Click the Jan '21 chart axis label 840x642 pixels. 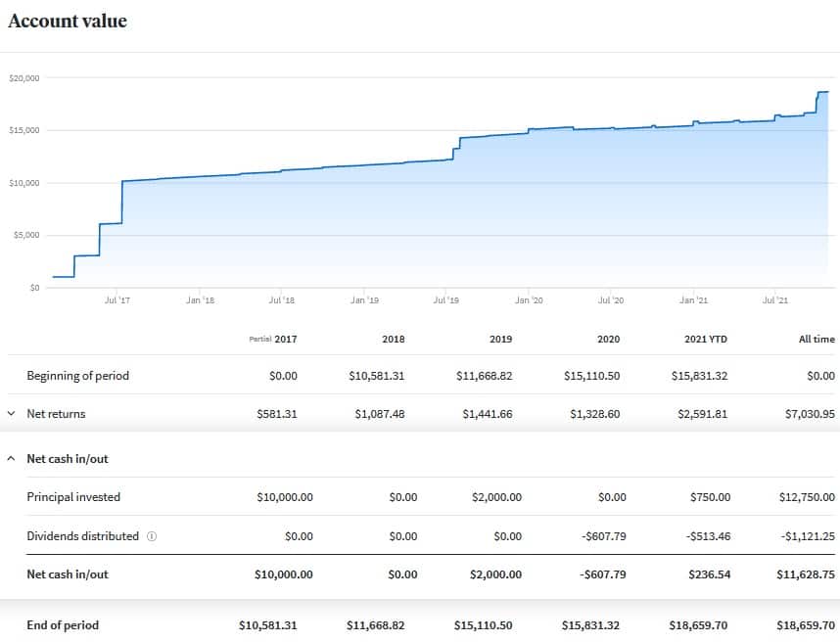[x=693, y=300]
